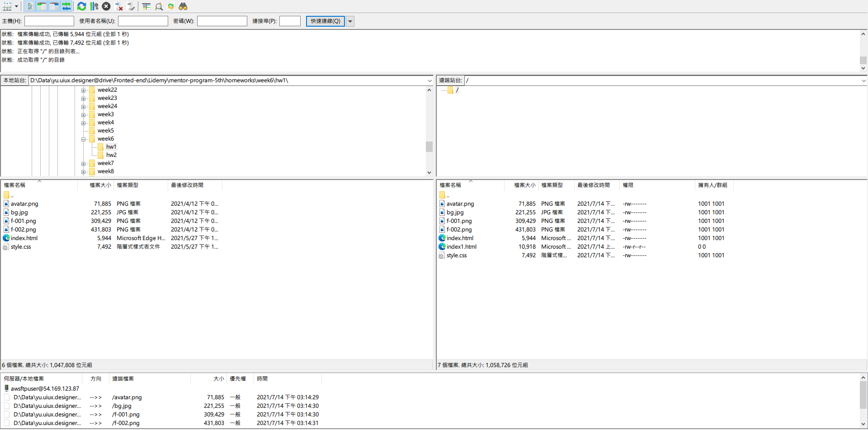Select local style.css file icon
The width and height of the screenshot is (868, 430).
tap(6, 247)
